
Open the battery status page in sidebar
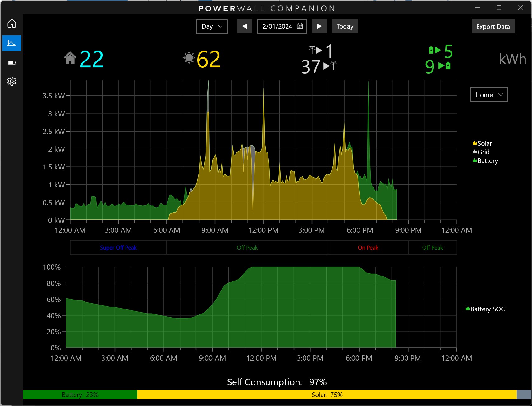11,62
